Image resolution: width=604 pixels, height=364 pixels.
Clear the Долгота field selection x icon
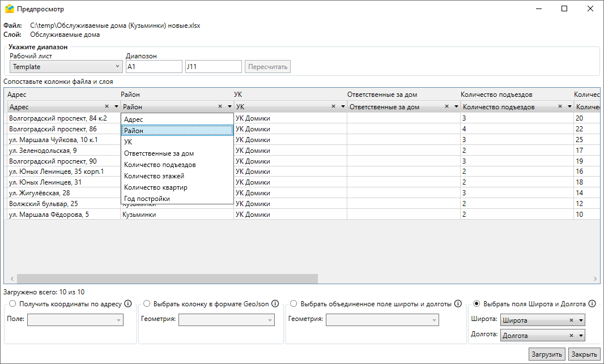572,336
